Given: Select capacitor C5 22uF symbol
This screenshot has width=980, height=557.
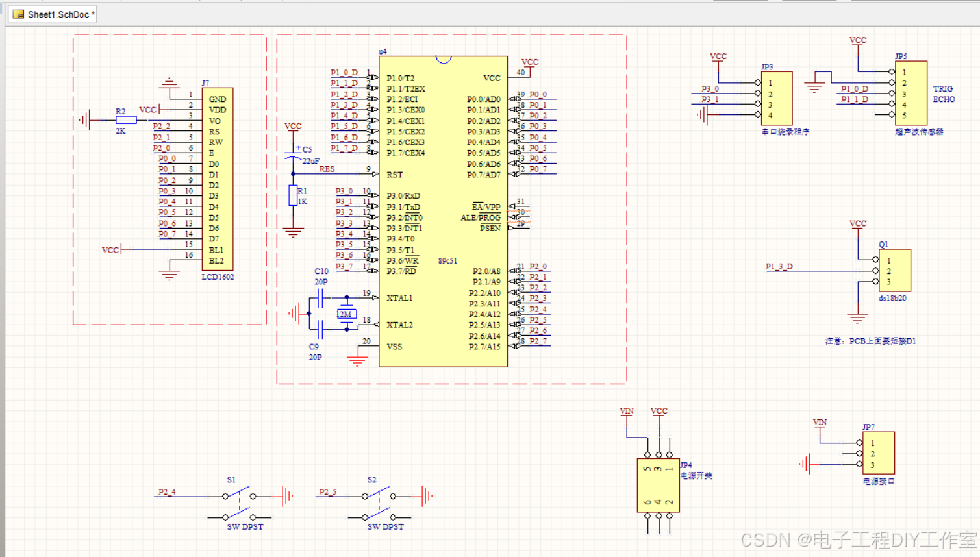Looking at the screenshot, I should point(293,155).
